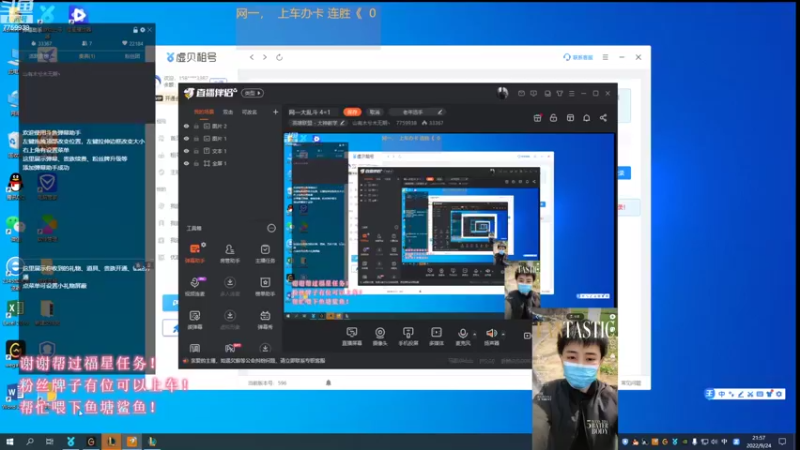Click back arrow in 虚贝租号 window
The width and height of the screenshot is (800, 450).
[252, 57]
